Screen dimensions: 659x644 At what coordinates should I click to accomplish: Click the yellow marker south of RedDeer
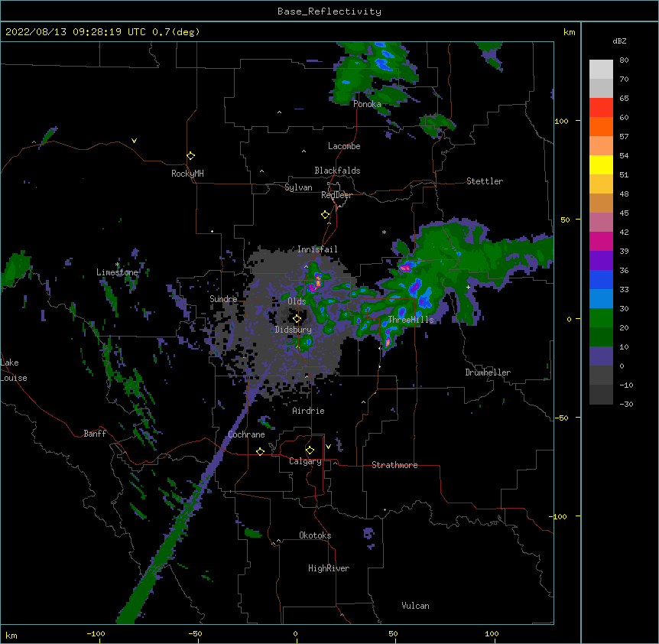(326, 215)
